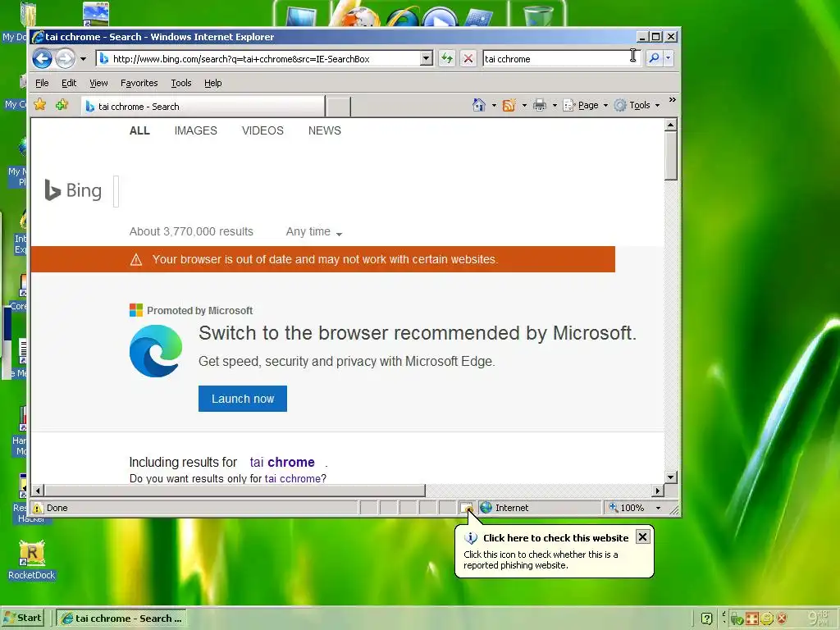
Task: Expand the Feeds dropdown arrow
Action: pyautogui.click(x=524, y=106)
